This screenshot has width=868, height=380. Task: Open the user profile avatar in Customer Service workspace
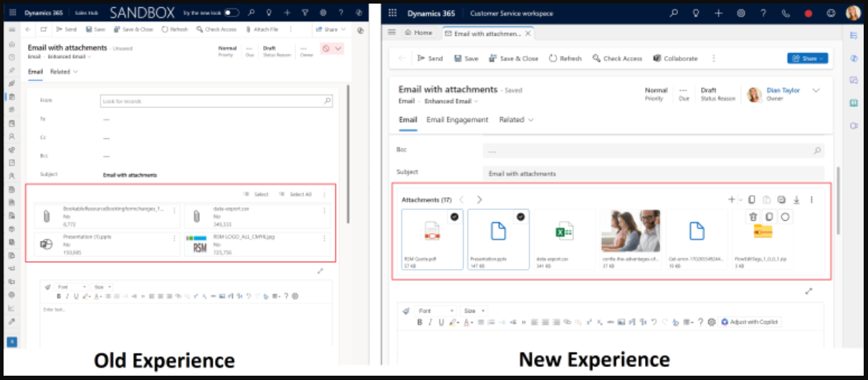click(x=853, y=13)
